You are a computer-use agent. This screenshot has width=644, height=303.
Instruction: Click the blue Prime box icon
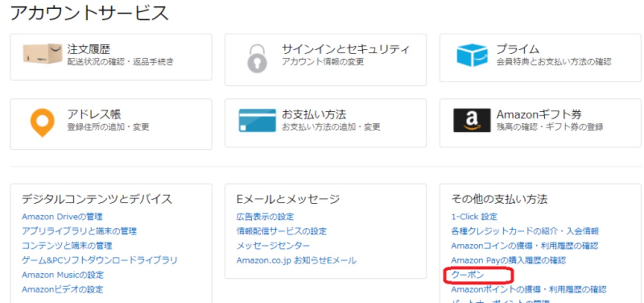472,55
